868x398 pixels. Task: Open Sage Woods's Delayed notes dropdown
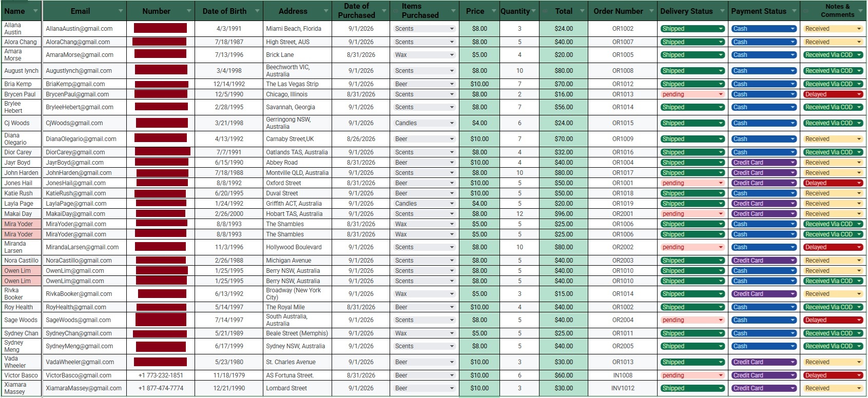click(x=833, y=320)
